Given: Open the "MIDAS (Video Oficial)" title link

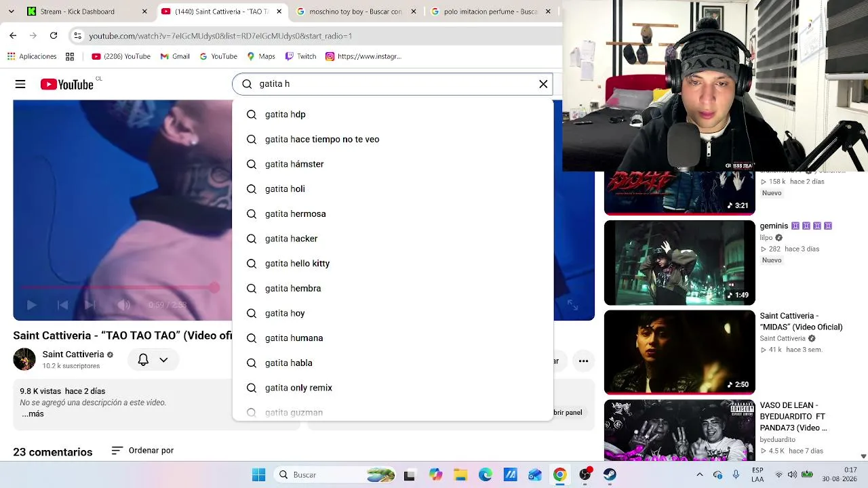Looking at the screenshot, I should pos(801,321).
